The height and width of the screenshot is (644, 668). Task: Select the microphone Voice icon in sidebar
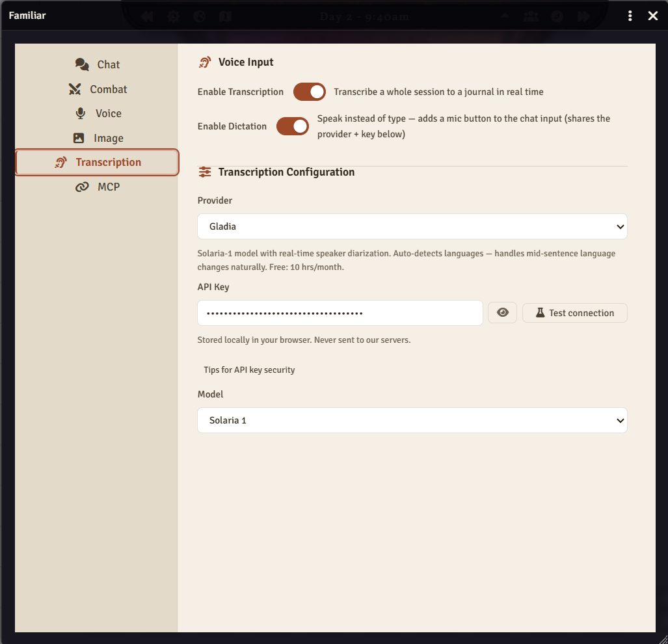pos(80,113)
